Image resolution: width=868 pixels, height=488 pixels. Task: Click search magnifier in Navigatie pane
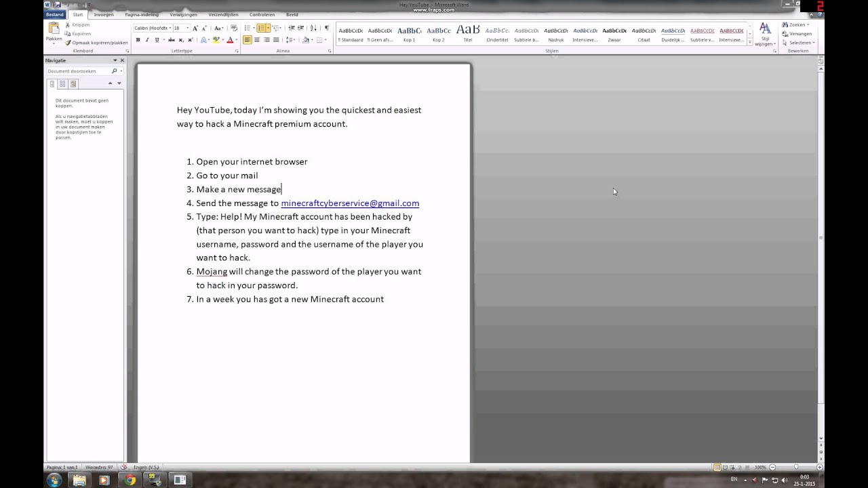coord(115,70)
